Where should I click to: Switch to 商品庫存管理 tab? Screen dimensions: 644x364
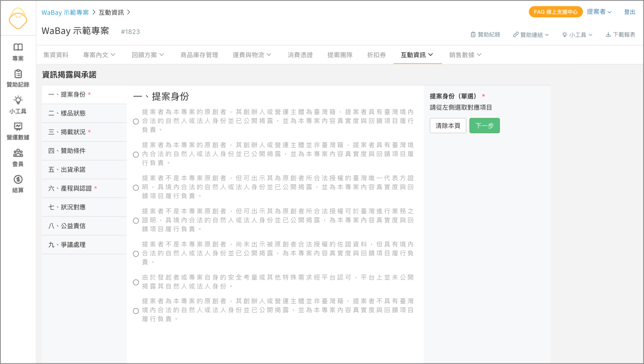point(199,55)
